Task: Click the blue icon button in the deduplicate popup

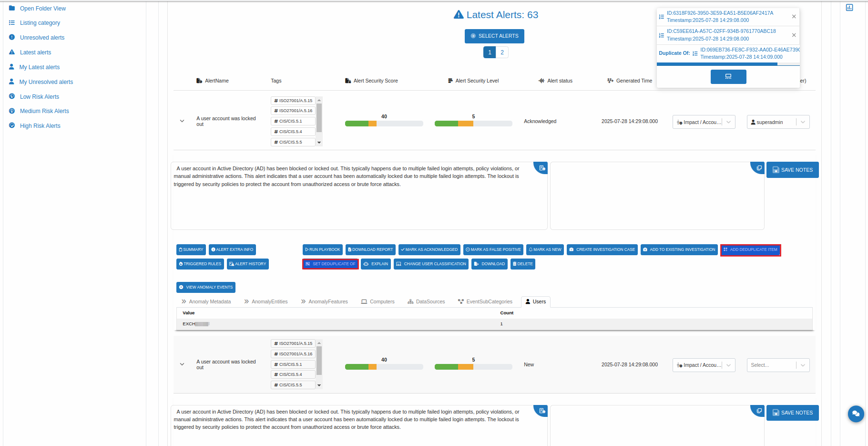Action: point(728,77)
